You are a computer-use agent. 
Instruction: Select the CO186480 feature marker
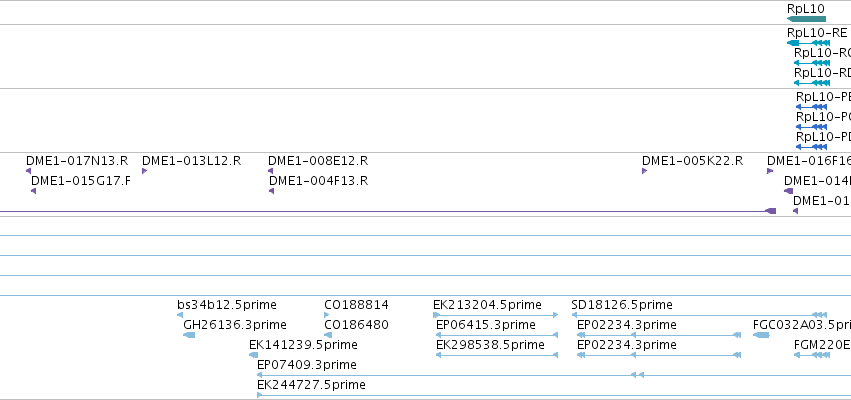click(328, 335)
